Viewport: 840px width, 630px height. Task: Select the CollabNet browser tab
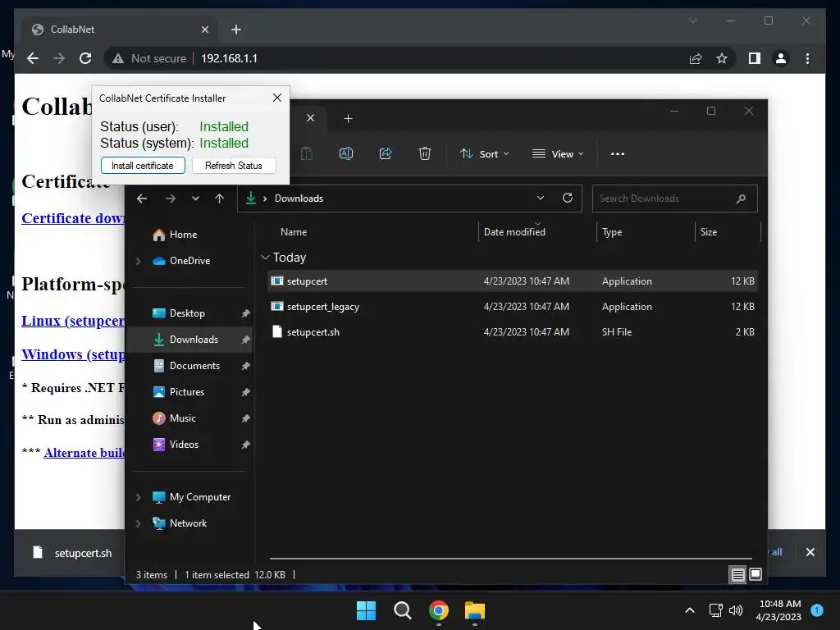coord(118,30)
